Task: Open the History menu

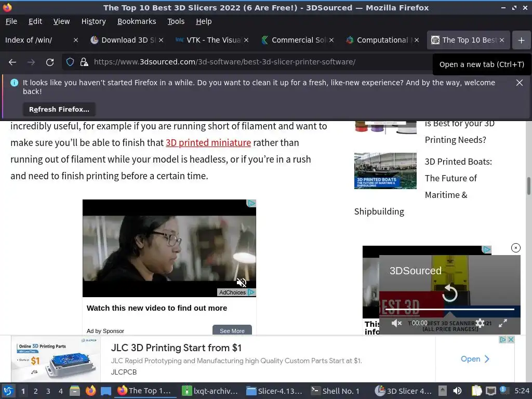Action: tap(94, 21)
